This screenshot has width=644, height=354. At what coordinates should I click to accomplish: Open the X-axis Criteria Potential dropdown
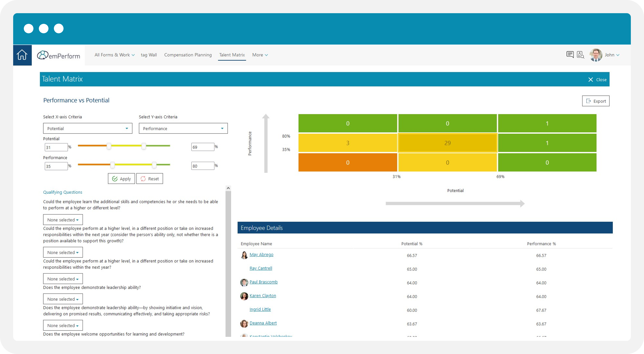tap(88, 128)
